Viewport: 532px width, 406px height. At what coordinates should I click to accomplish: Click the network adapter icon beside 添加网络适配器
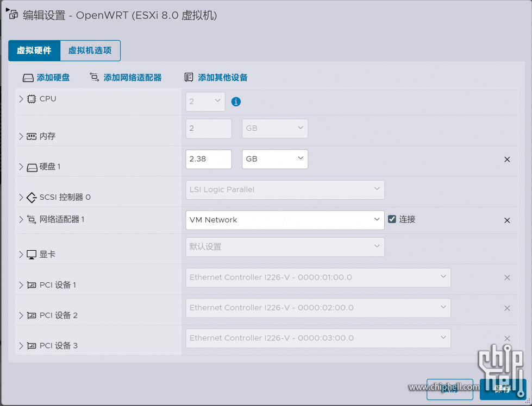95,77
